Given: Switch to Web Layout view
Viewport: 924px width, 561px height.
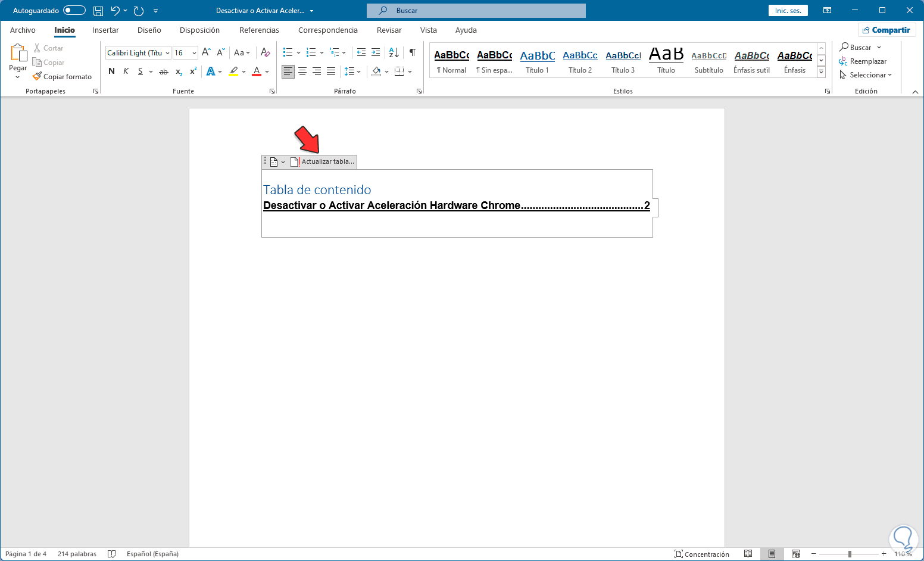Looking at the screenshot, I should 796,554.
